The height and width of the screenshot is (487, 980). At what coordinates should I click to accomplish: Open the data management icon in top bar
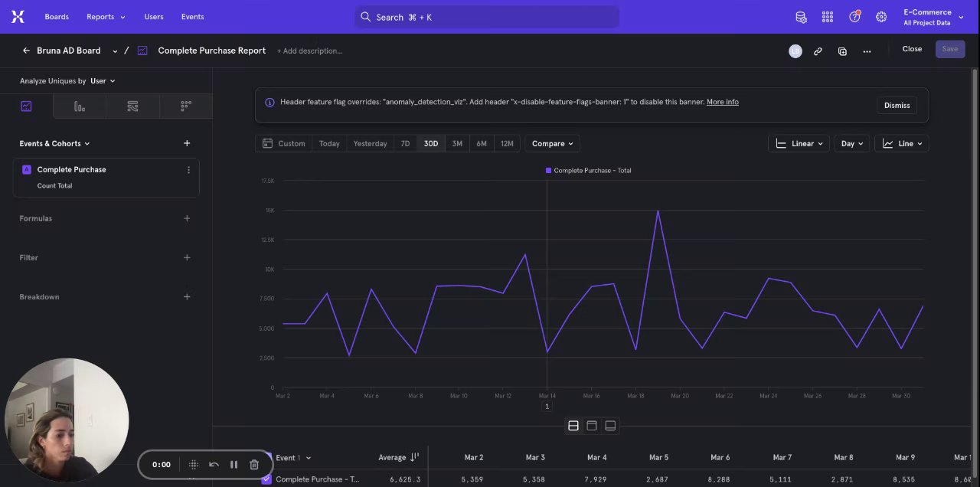(801, 17)
